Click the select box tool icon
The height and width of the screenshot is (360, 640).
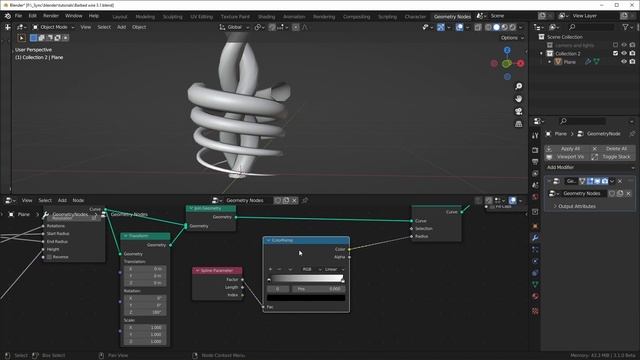pyautogui.click(x=22, y=38)
